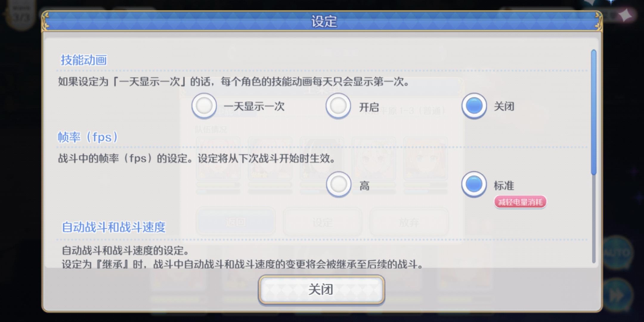Click the blue scrollbar thumb
644x322 pixels.
pos(594,112)
